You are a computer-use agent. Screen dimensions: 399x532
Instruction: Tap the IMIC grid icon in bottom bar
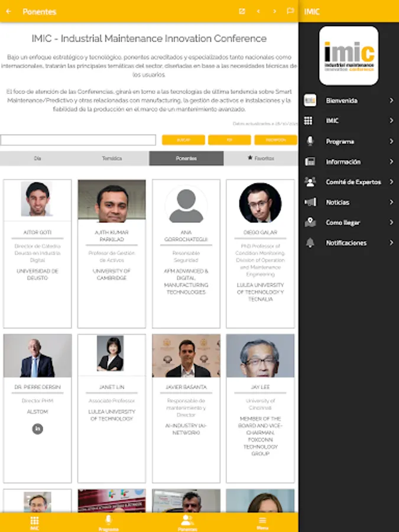(35, 520)
